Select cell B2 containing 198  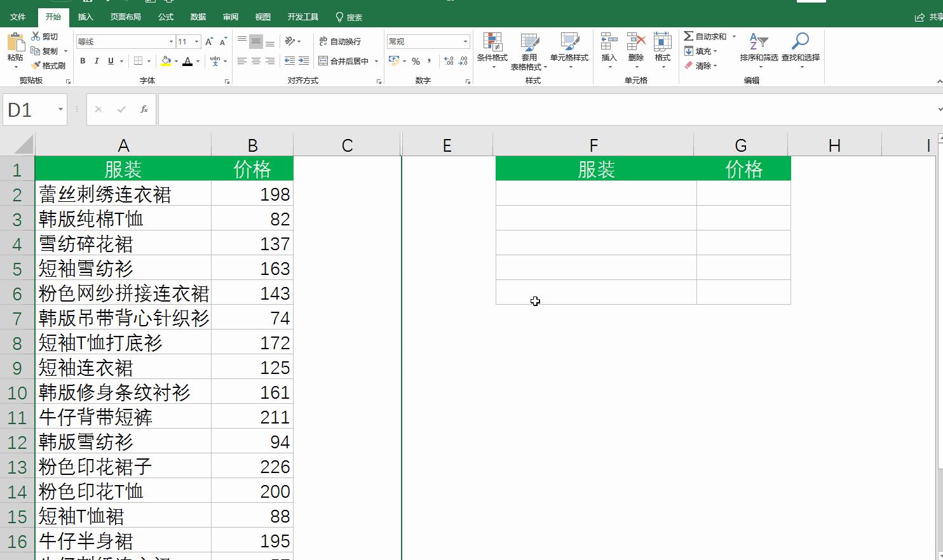click(x=252, y=194)
